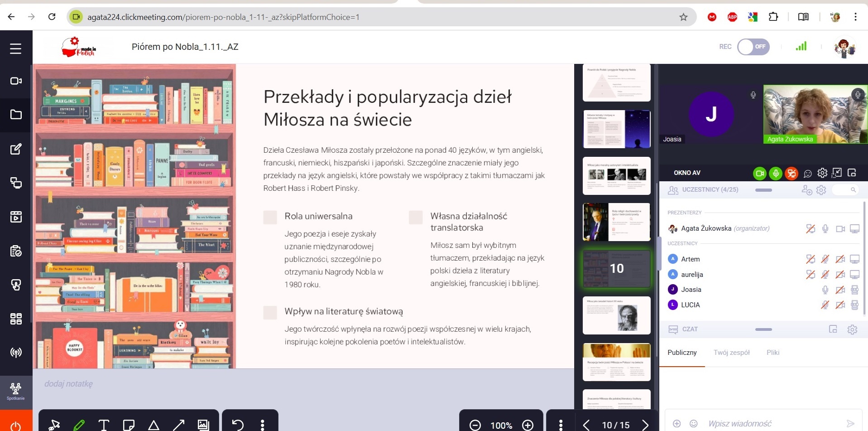Select the insert image tool
Image resolution: width=868 pixels, height=431 pixels.
[203, 425]
